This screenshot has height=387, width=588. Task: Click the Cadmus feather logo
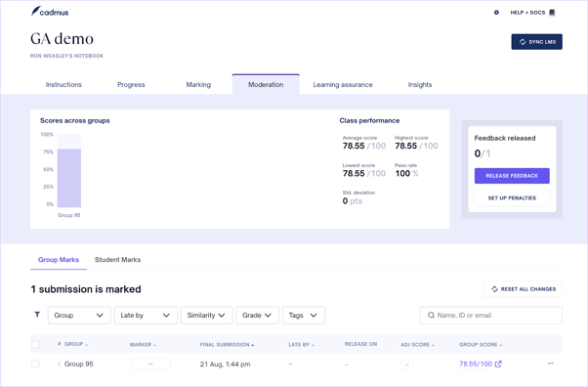[x=36, y=11]
